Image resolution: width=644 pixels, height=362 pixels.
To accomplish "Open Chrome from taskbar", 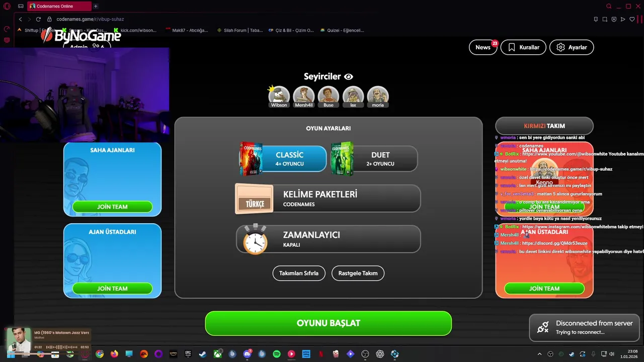I will click(x=100, y=354).
